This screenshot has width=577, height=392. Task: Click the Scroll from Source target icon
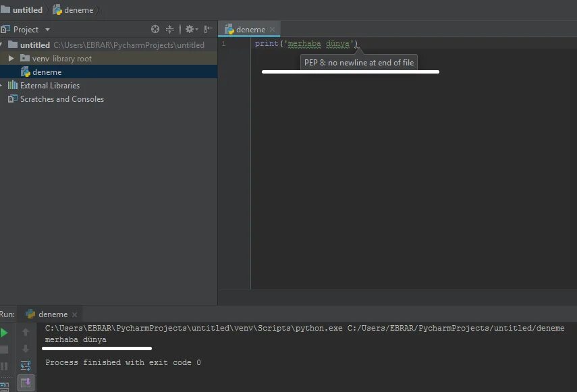(x=155, y=29)
